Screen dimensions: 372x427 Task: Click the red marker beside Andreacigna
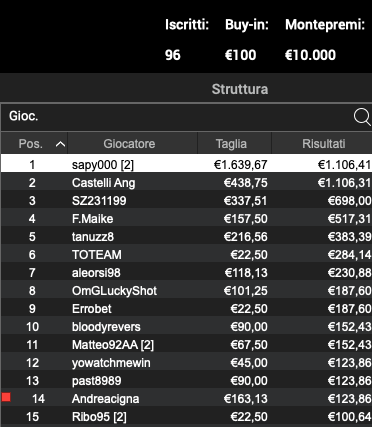click(6, 397)
